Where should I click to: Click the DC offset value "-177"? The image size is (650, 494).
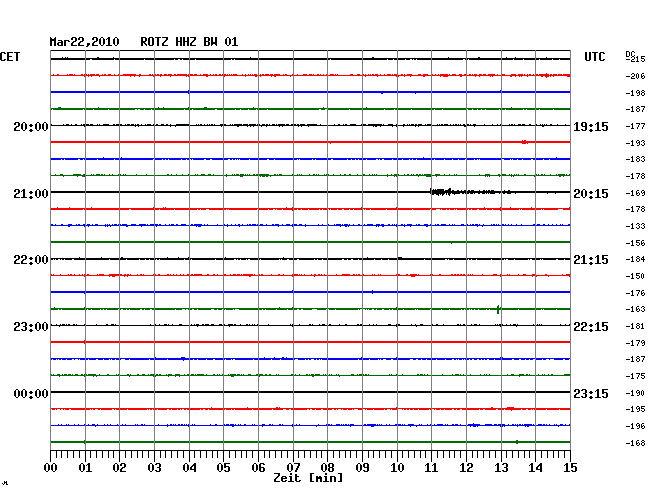tap(635, 126)
